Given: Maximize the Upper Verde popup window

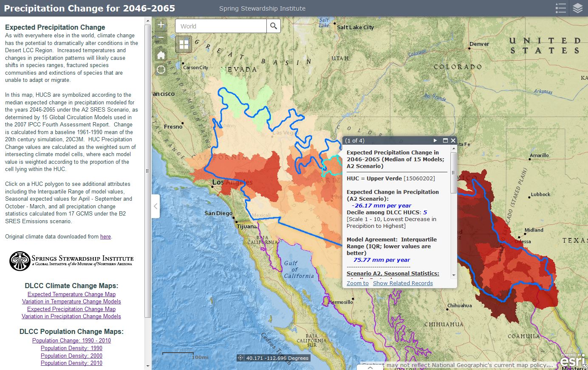Looking at the screenshot, I should coord(445,140).
